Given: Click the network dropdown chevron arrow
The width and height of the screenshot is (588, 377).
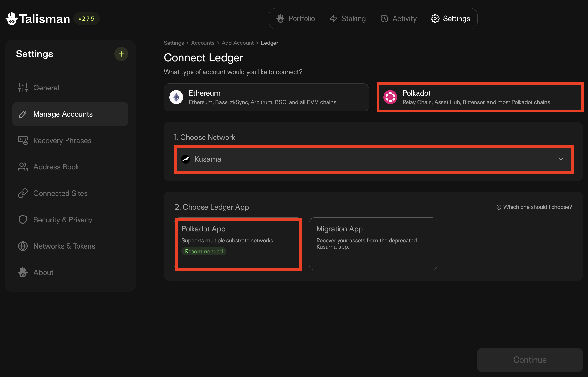Looking at the screenshot, I should (x=561, y=159).
